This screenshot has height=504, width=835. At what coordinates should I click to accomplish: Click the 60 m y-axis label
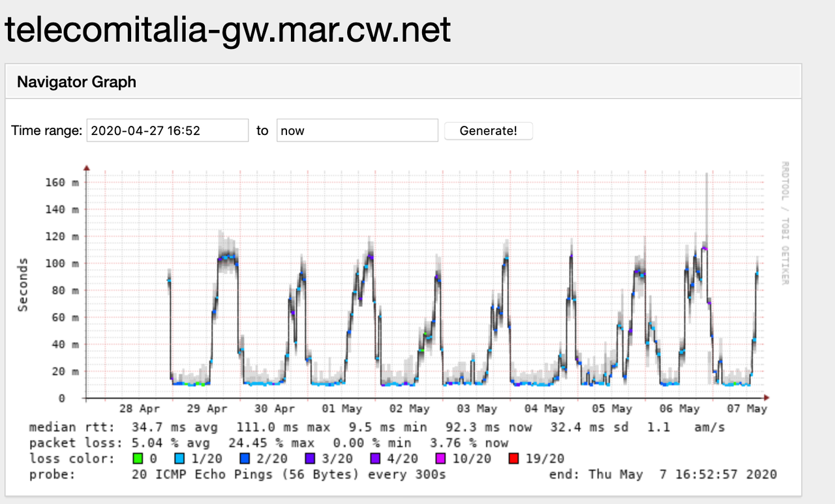(65, 318)
